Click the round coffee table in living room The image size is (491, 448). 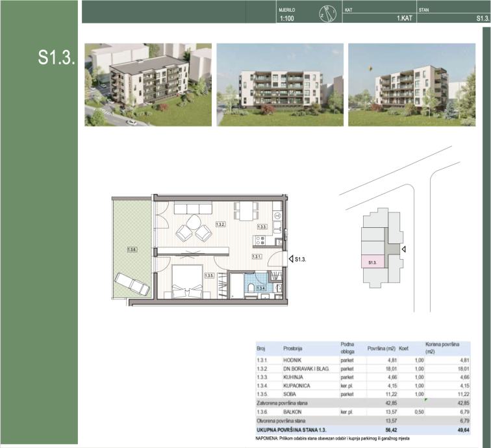click(x=194, y=221)
